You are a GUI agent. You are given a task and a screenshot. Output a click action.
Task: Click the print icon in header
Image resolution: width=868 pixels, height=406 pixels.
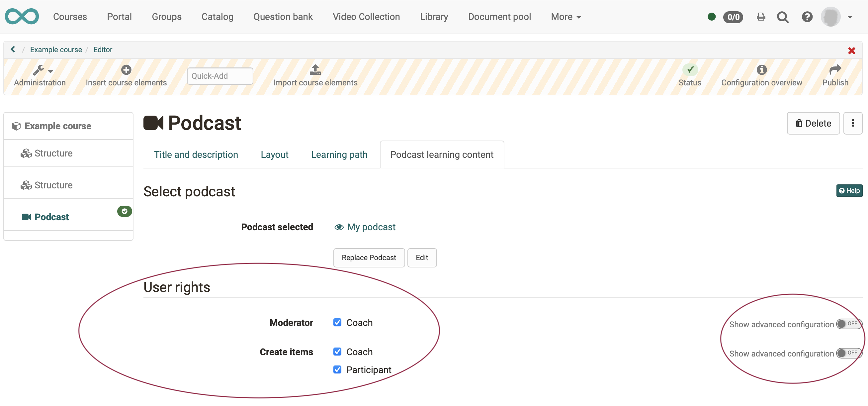(x=760, y=17)
